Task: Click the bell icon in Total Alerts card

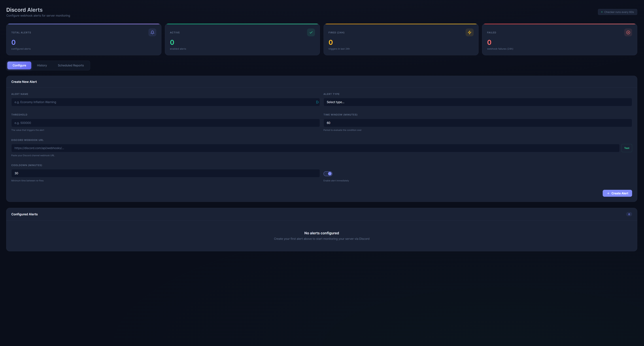Action: point(152,32)
